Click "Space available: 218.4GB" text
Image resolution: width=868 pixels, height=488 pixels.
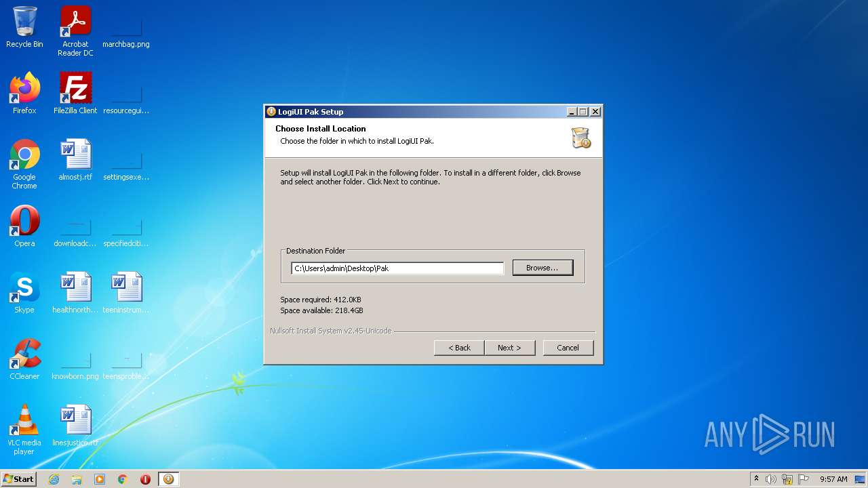[x=322, y=310]
